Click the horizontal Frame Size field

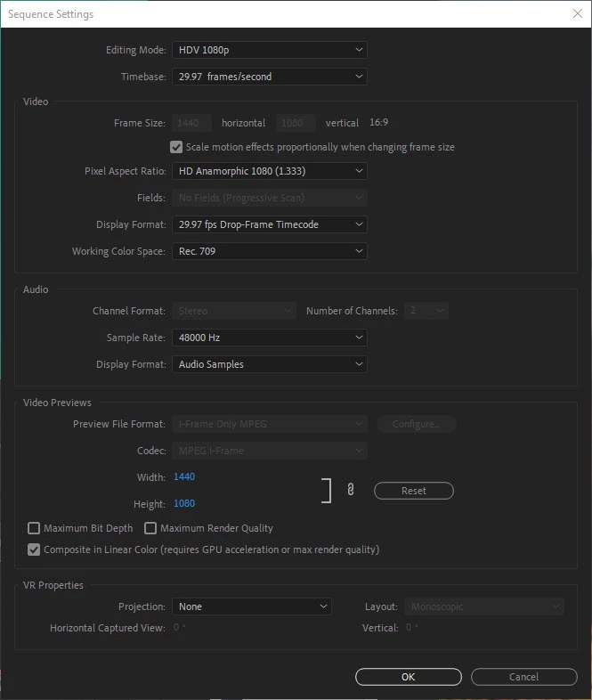pos(191,123)
